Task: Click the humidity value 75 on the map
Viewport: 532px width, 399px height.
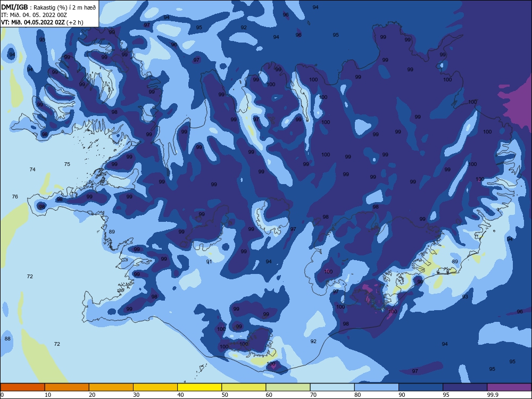Action: click(x=67, y=164)
